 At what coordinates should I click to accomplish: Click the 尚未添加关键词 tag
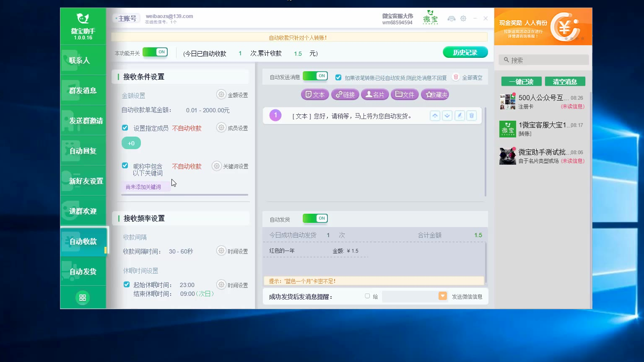tap(145, 186)
